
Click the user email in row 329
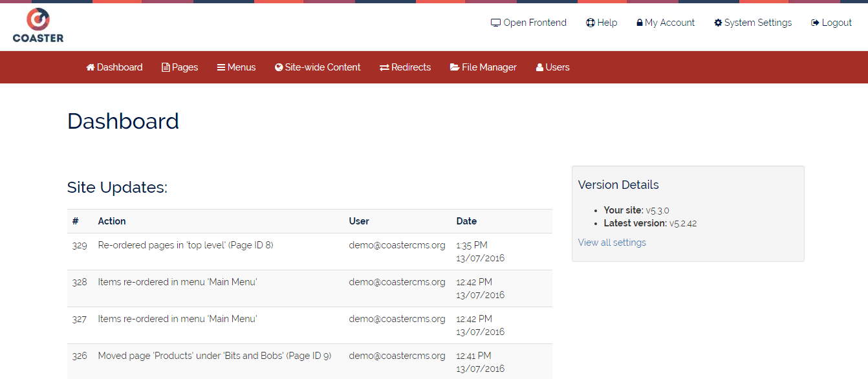point(397,245)
